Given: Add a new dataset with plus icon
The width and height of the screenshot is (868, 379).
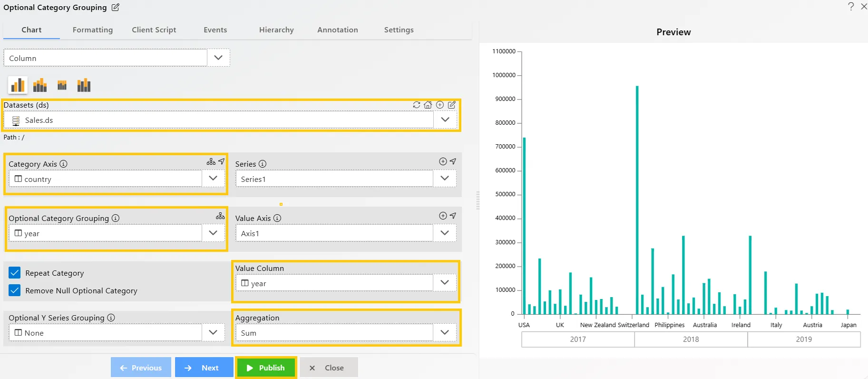Looking at the screenshot, I should (x=440, y=105).
